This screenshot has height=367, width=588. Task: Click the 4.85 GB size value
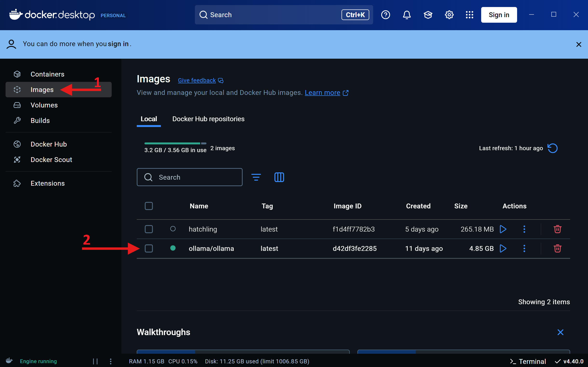[481, 248]
